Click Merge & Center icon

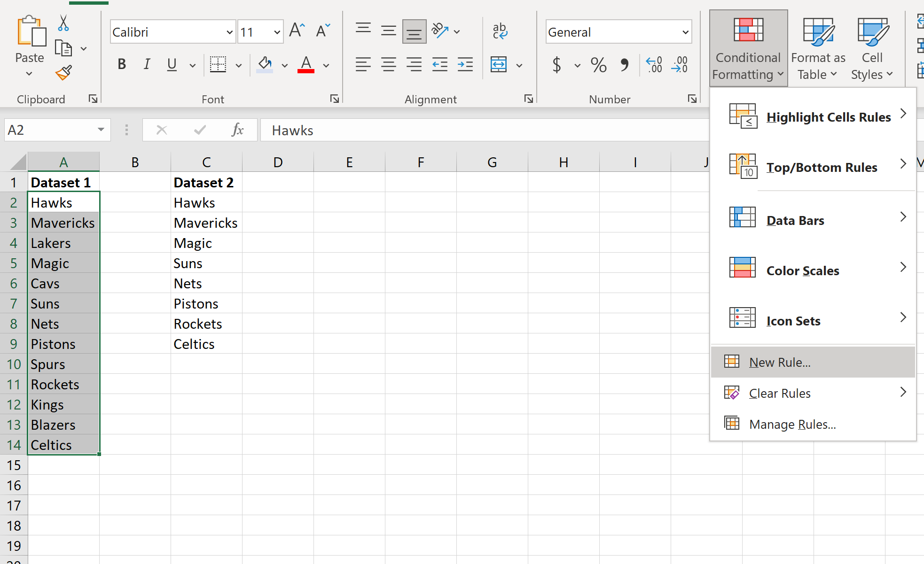[x=499, y=64]
